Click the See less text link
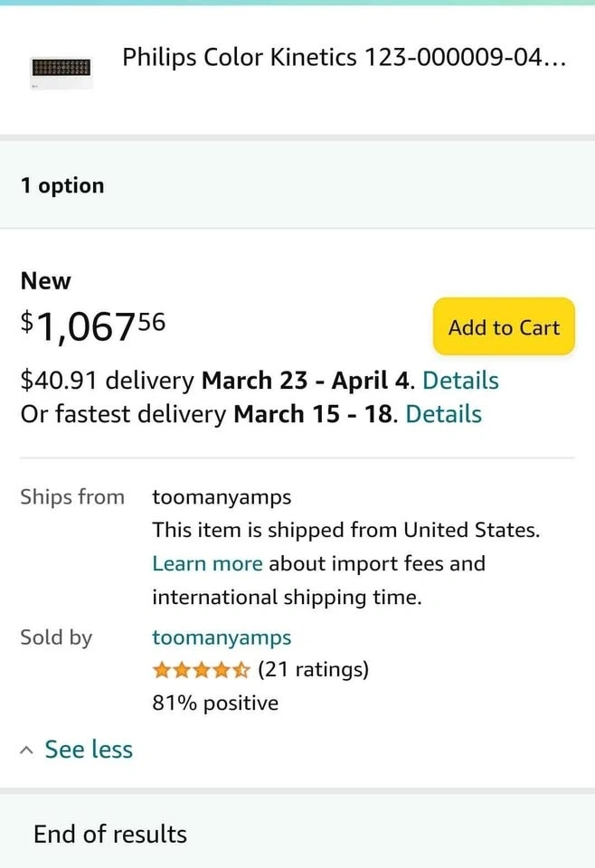595x868 pixels. point(89,750)
